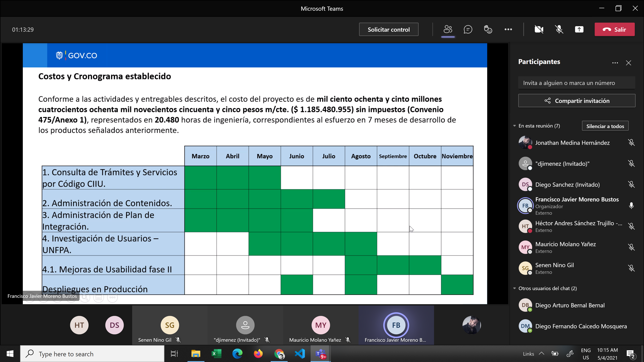
Task: Click the GOV.CO logo on slide
Action: pos(76,55)
